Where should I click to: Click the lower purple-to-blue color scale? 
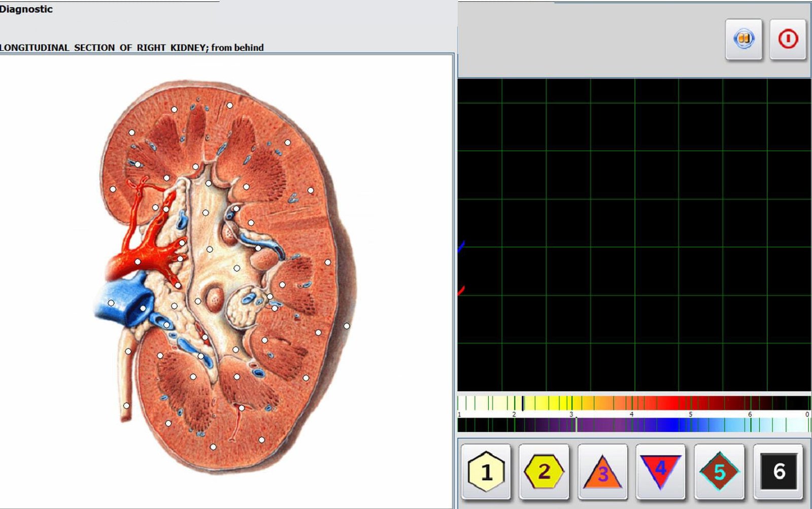633,425
